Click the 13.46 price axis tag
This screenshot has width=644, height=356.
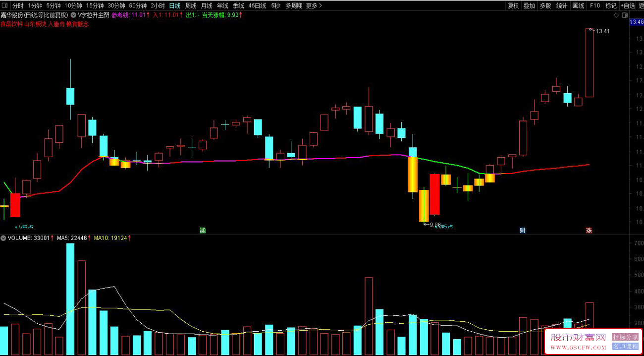pyautogui.click(x=636, y=22)
